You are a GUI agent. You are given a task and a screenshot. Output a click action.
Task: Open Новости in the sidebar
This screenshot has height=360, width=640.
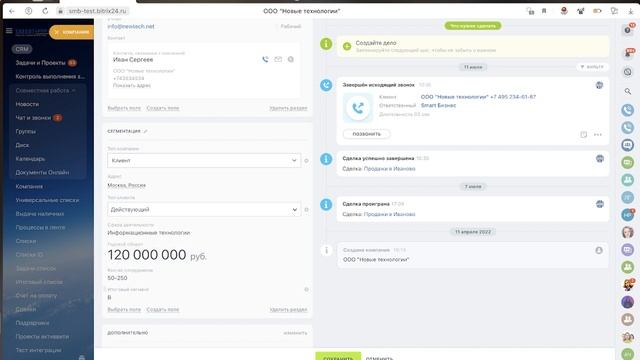pyautogui.click(x=27, y=104)
